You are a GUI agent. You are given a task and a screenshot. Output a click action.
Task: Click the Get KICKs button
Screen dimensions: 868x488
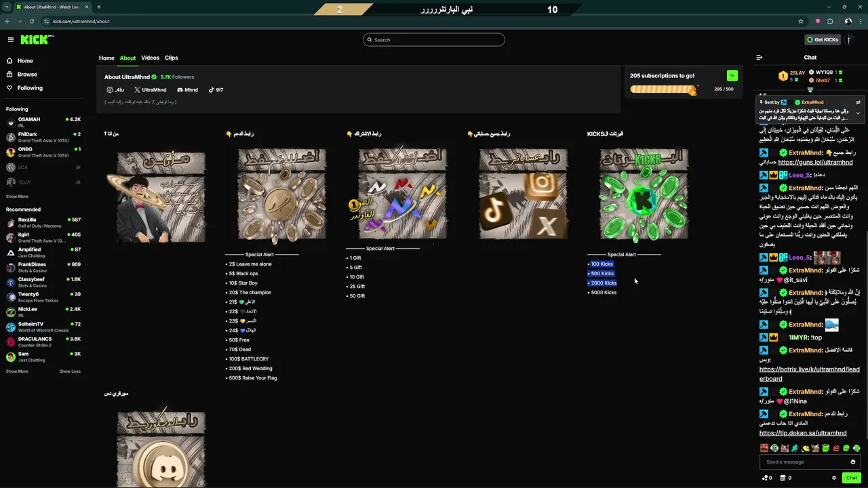tap(823, 40)
